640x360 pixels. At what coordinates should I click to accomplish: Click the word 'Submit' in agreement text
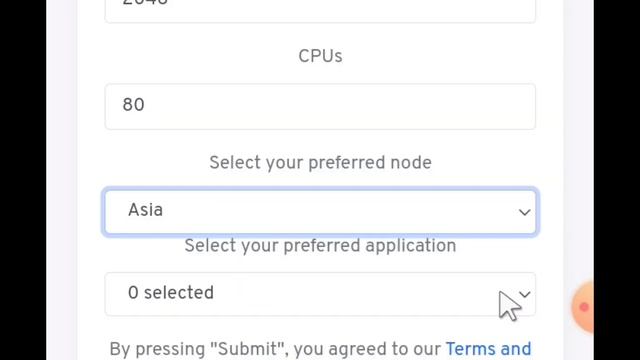pos(248,349)
